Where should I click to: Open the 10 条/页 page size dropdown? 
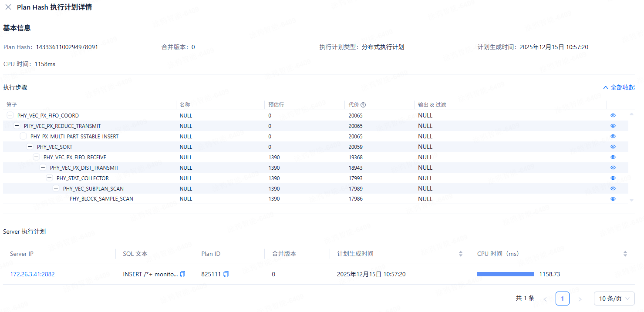pos(614,299)
